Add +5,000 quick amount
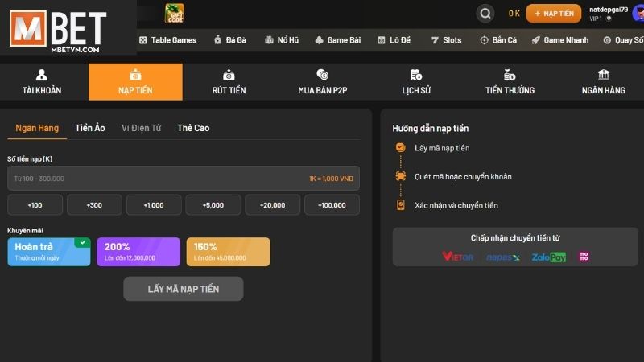644x362 pixels. click(x=213, y=205)
